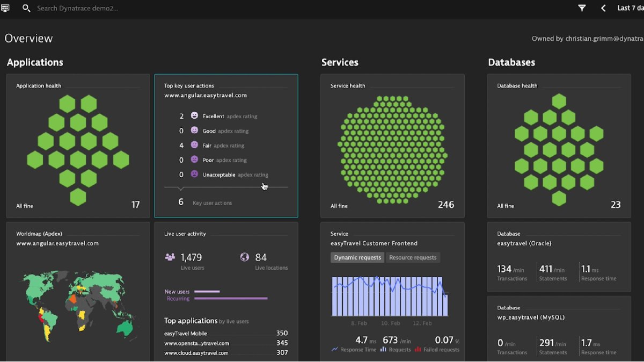Click the search magnifier icon
This screenshot has width=644, height=362.
(x=26, y=8)
